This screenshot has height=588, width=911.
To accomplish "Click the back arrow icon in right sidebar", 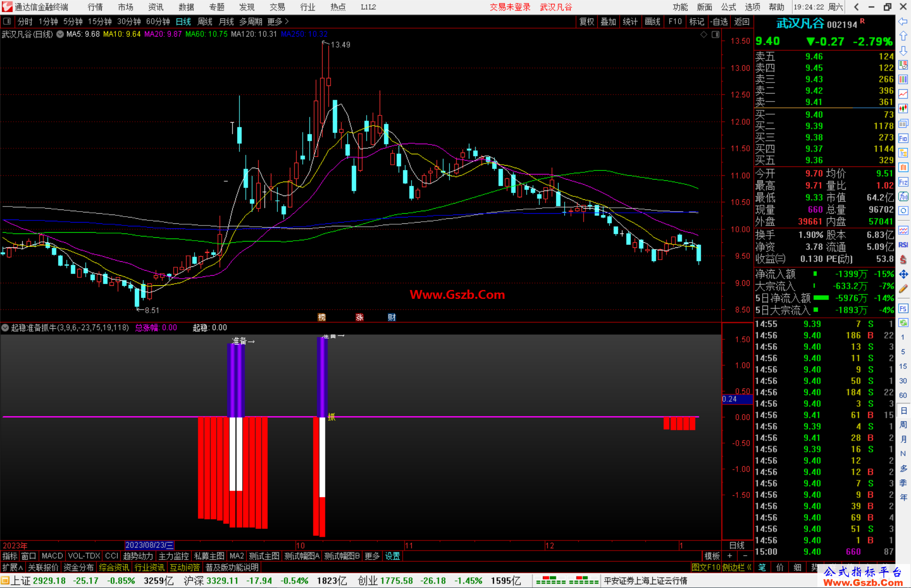I will pos(903,21).
